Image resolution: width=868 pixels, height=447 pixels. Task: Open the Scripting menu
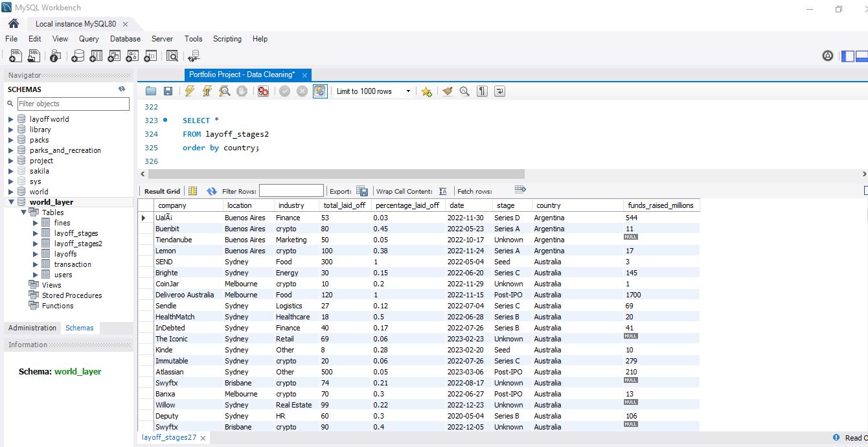coord(227,39)
